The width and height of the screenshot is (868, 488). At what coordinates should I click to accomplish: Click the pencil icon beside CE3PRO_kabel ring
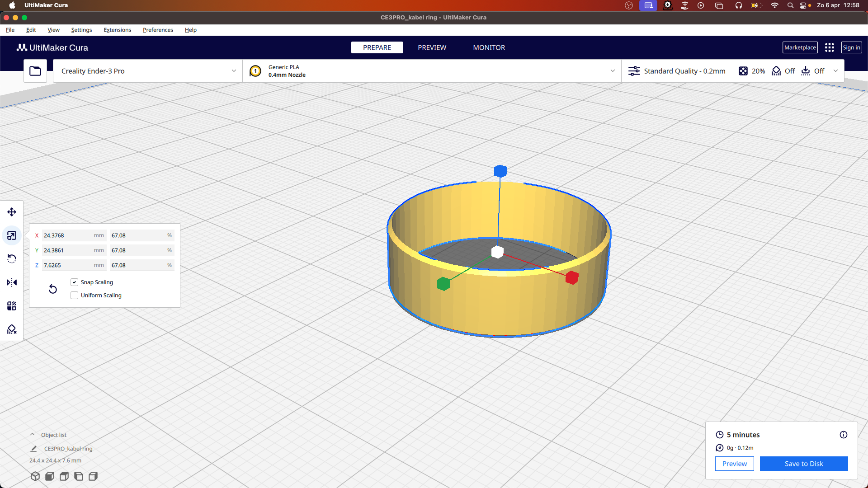[x=33, y=449]
